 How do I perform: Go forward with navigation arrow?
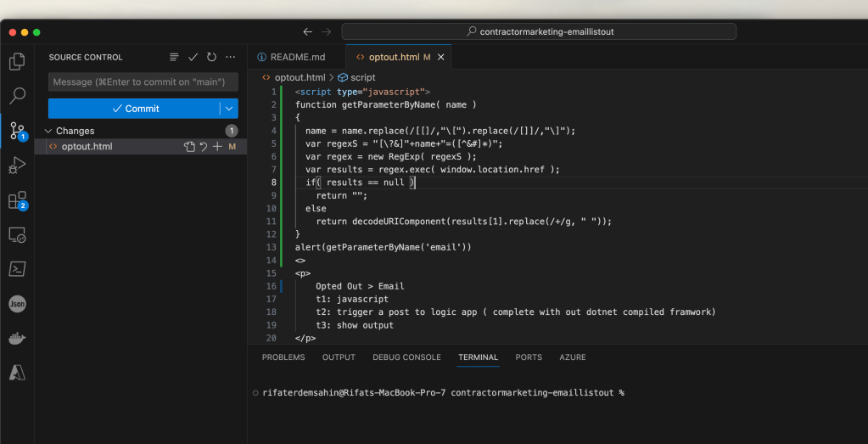click(x=327, y=31)
